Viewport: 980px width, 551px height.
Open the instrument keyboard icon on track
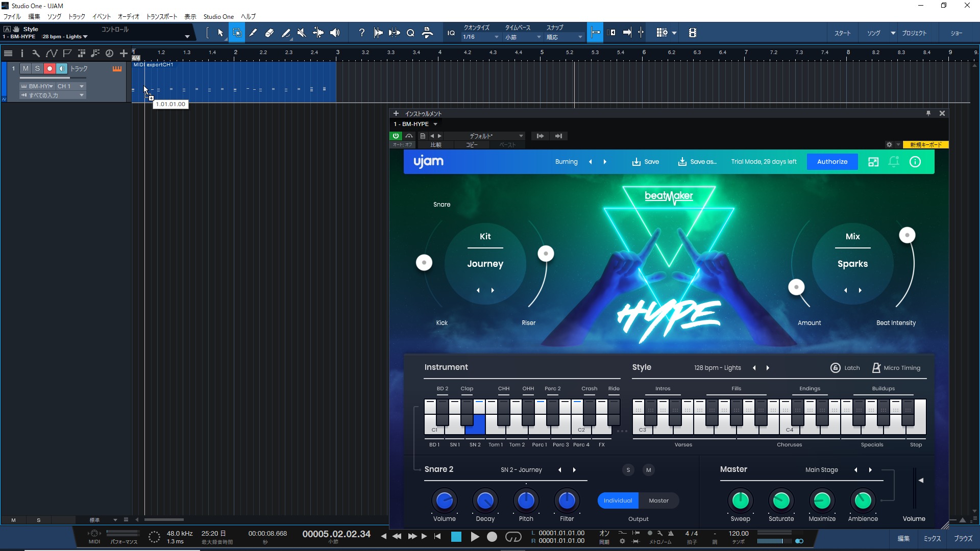[117, 69]
